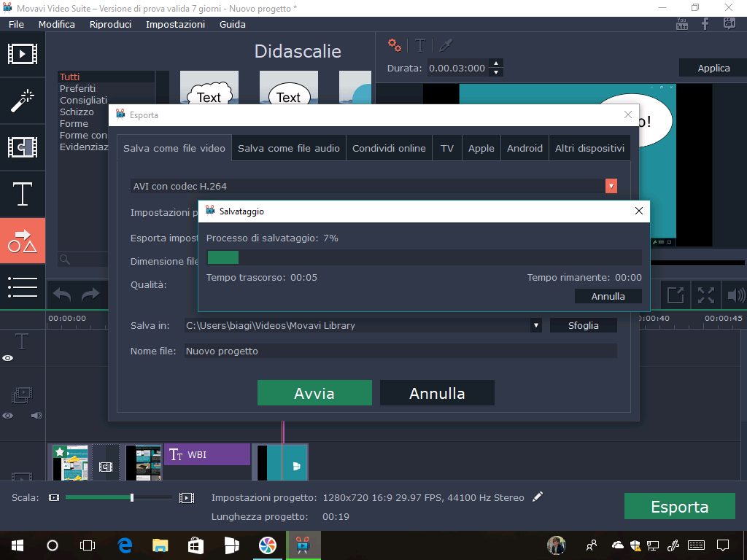747x560 pixels.
Task: Open the File menu
Action: pyautogui.click(x=16, y=24)
